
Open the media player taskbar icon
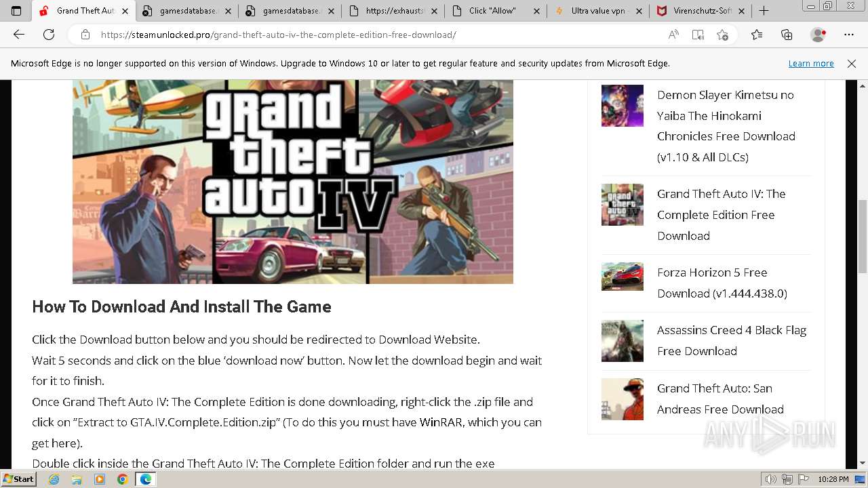(x=100, y=479)
